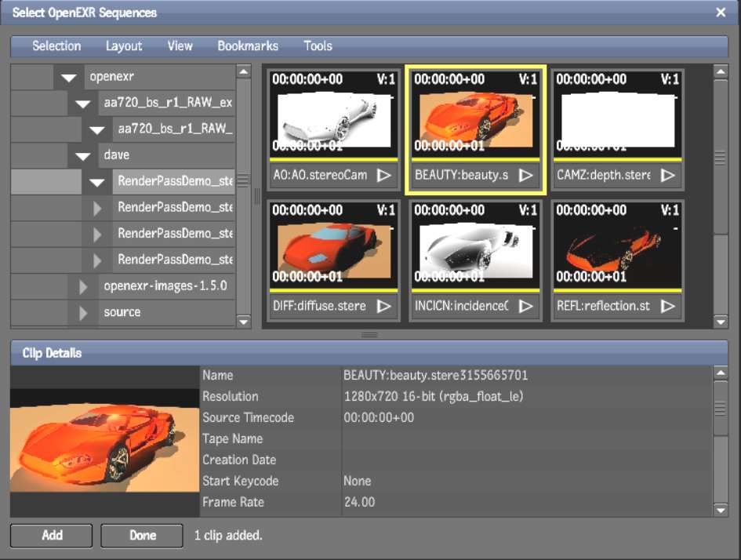Screen dimensions: 741x560
Task: Open the Tools menu
Action: (318, 45)
